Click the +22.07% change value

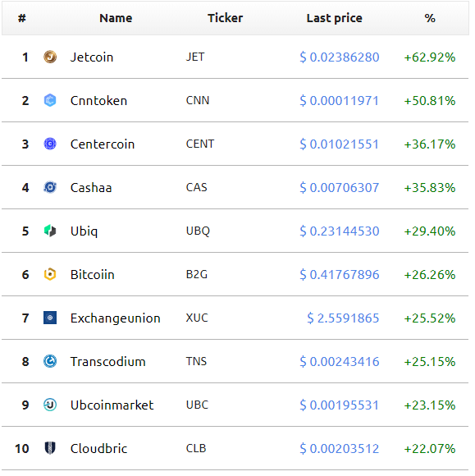point(430,448)
